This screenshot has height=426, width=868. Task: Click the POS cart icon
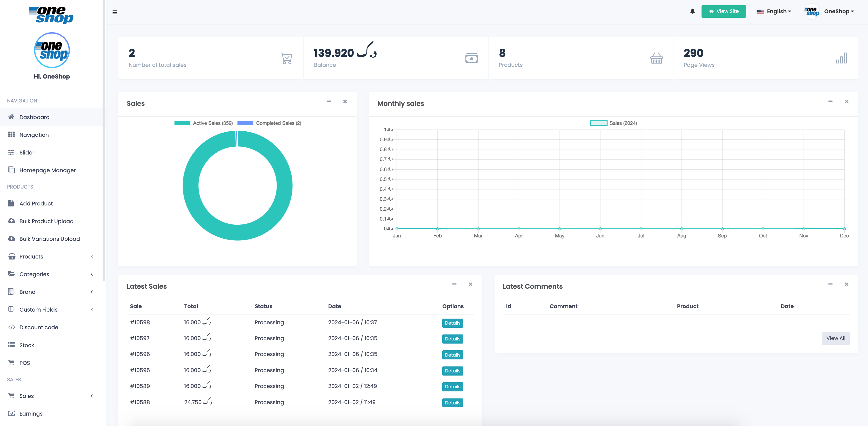tap(11, 363)
